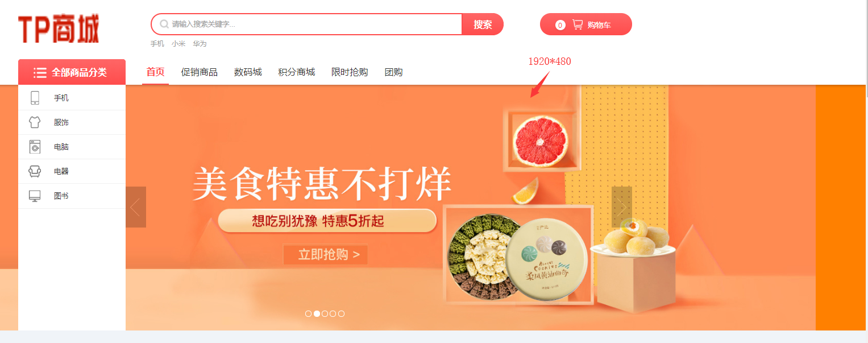Click the phone icon beside 手机
This screenshot has width=868, height=343.
(x=35, y=98)
